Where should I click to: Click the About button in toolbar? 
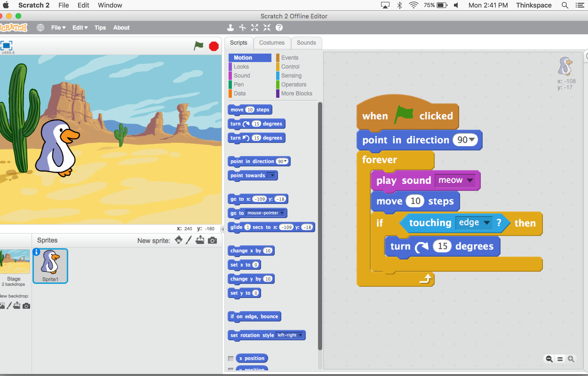[119, 28]
